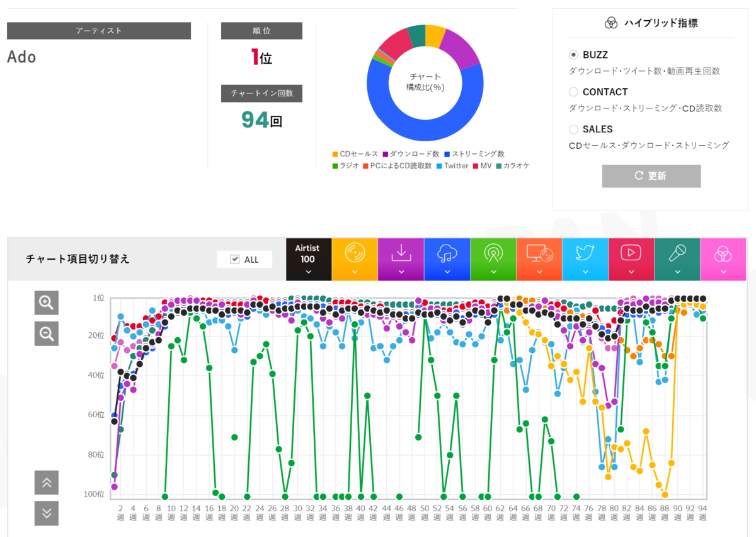Click the 94回 chart-in count

[261, 120]
